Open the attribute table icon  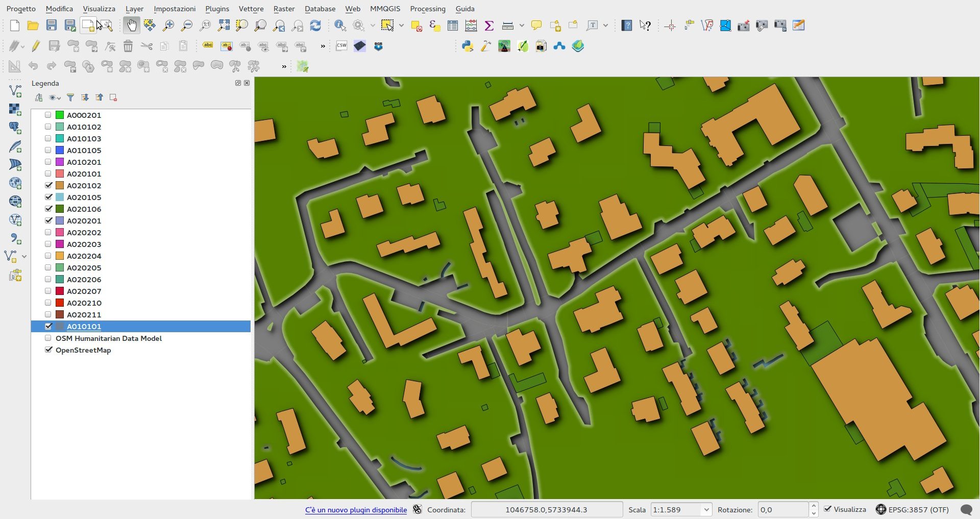[x=452, y=25]
